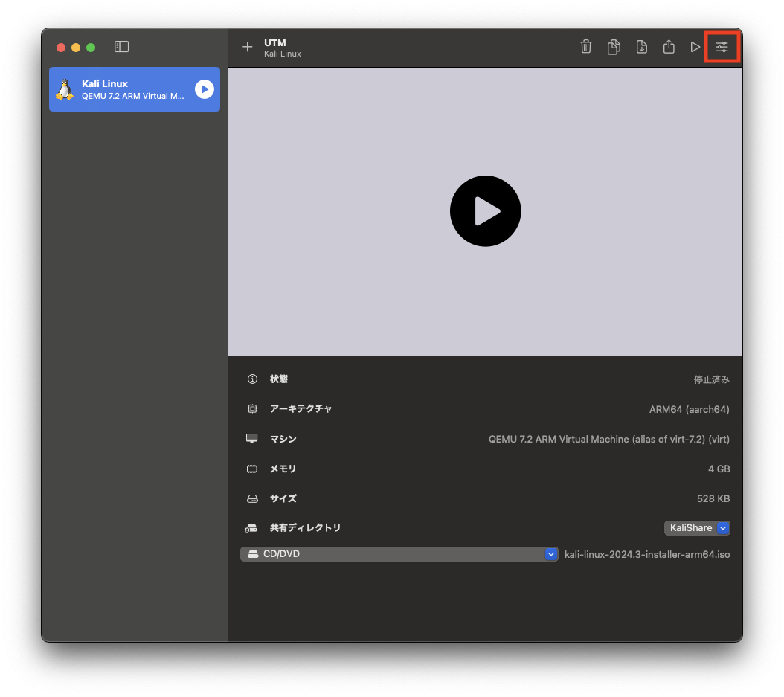Image resolution: width=784 pixels, height=697 pixels.
Task: Minimize the UTM window with the yellow button
Action: point(76,48)
